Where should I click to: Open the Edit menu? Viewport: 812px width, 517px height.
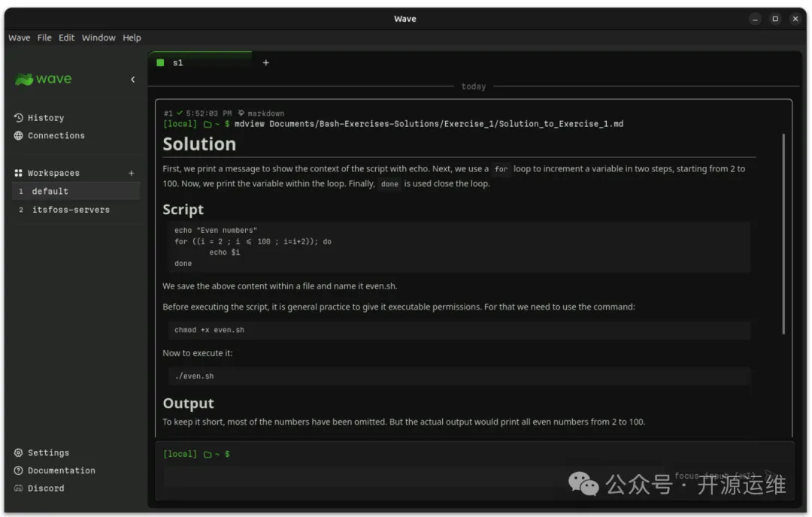[x=67, y=38]
